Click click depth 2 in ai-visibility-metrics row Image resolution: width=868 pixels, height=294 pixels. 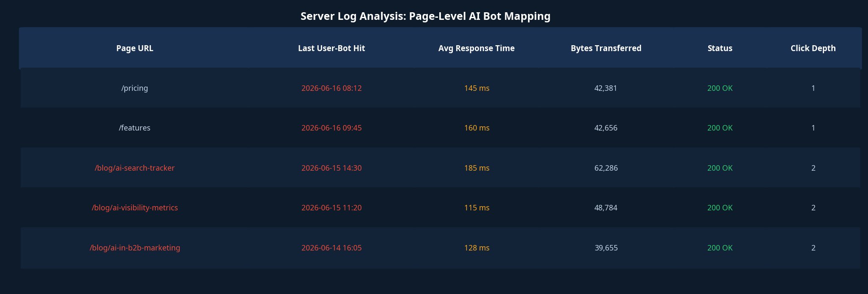813,208
